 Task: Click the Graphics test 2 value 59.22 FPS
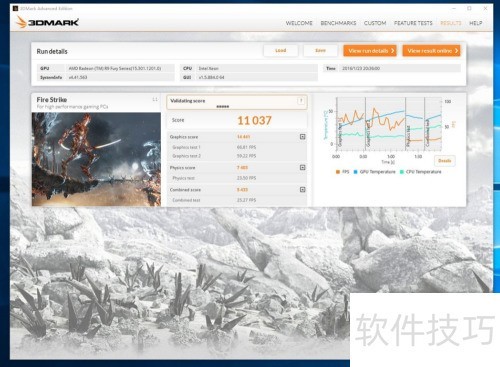[246, 156]
